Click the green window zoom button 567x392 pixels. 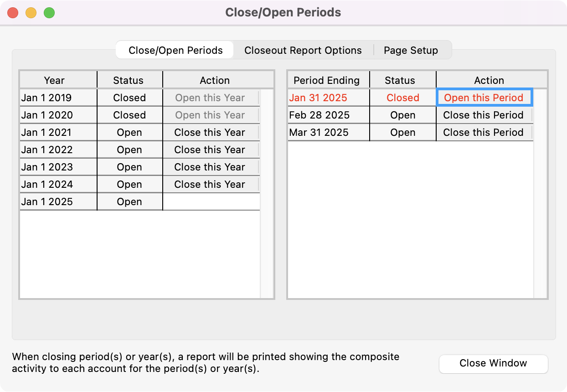pos(49,13)
